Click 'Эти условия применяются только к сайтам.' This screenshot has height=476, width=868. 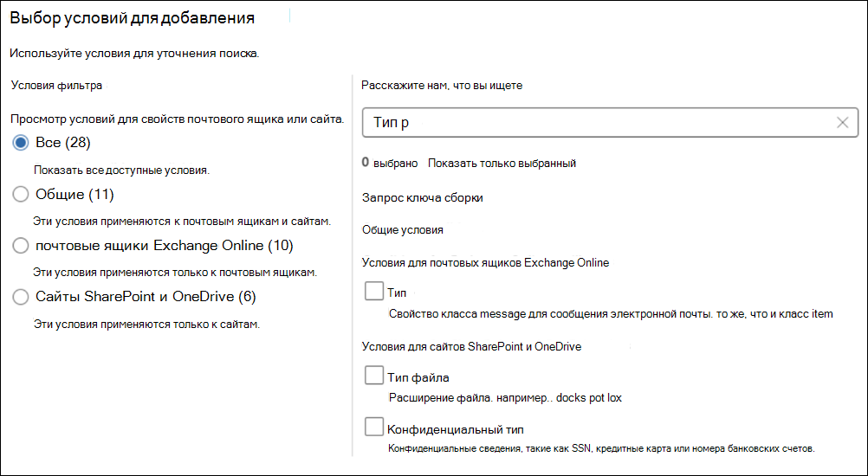tap(146, 324)
